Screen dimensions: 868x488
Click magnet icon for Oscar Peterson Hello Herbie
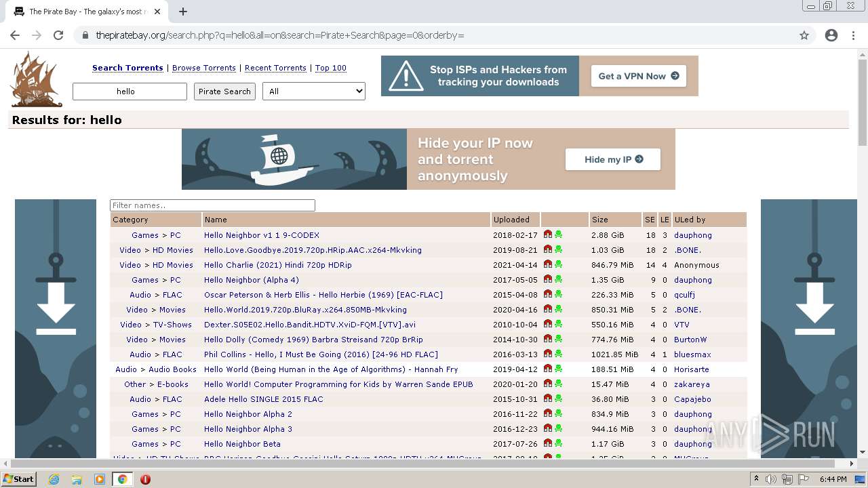pos(548,294)
